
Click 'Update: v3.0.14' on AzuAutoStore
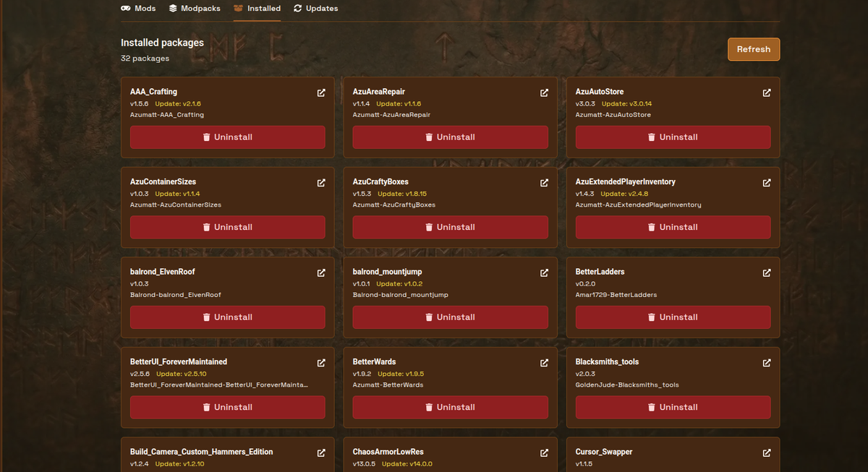click(626, 104)
